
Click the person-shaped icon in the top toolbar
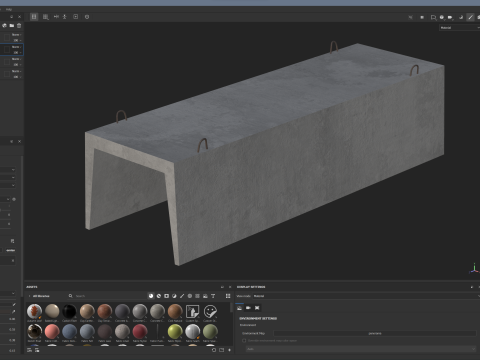pyautogui.click(x=65, y=16)
